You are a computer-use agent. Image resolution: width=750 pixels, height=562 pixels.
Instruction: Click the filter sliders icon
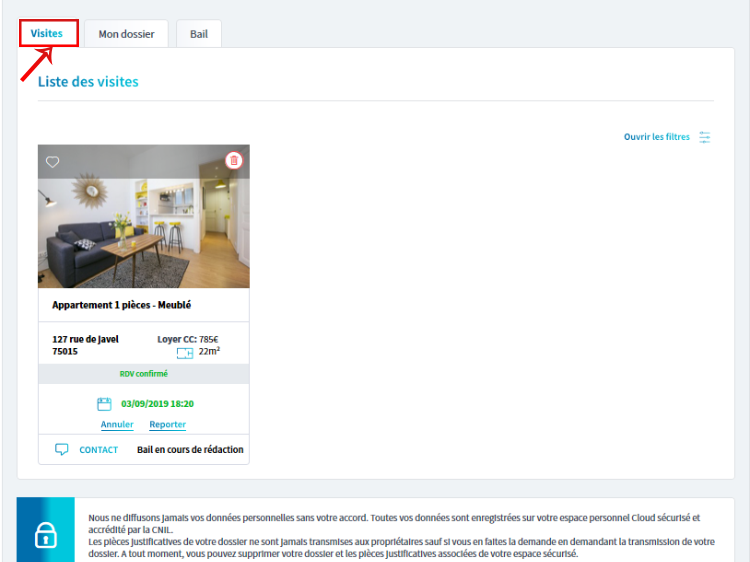point(705,137)
